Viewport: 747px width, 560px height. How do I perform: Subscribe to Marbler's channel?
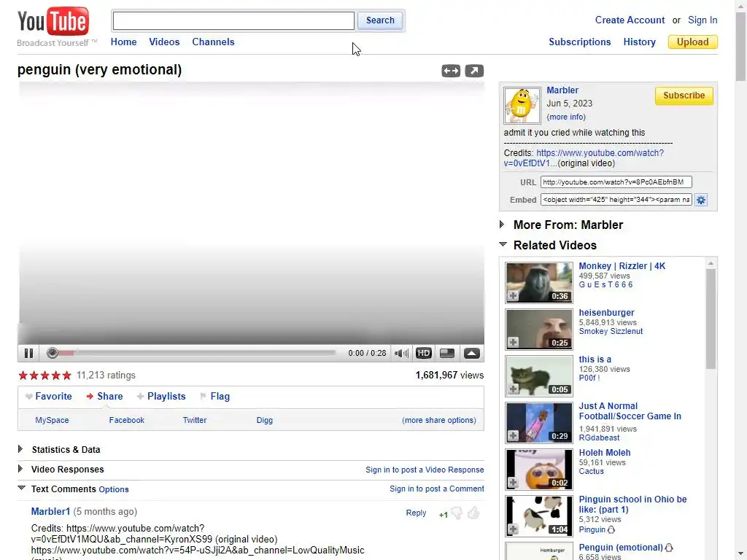[684, 96]
